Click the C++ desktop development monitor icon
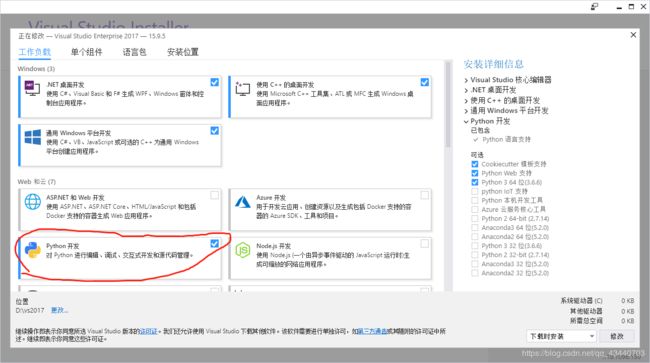Image resolution: width=650 pixels, height=363 pixels. coord(243,88)
